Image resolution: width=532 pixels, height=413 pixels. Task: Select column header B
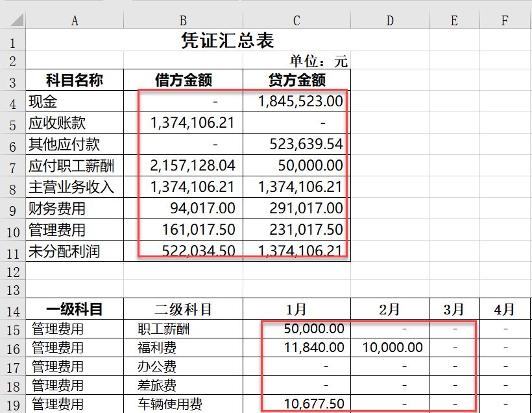tap(184, 19)
